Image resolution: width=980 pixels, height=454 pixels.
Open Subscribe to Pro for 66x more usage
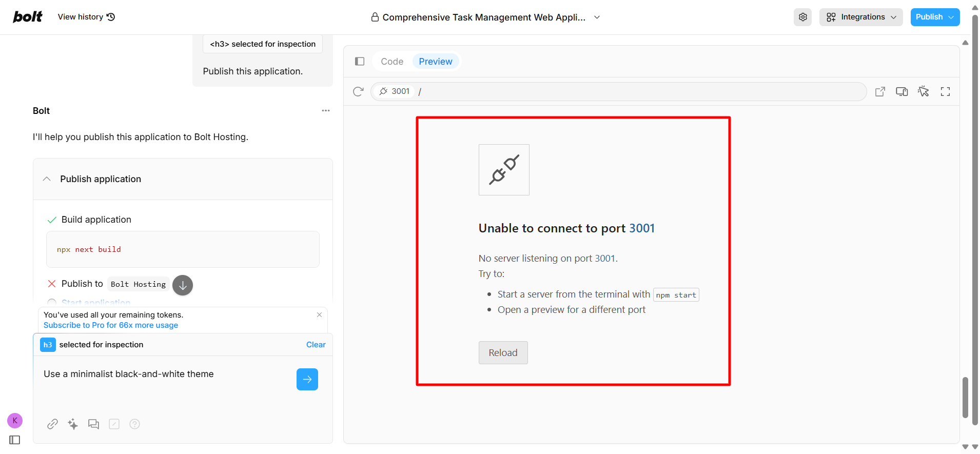point(111,325)
